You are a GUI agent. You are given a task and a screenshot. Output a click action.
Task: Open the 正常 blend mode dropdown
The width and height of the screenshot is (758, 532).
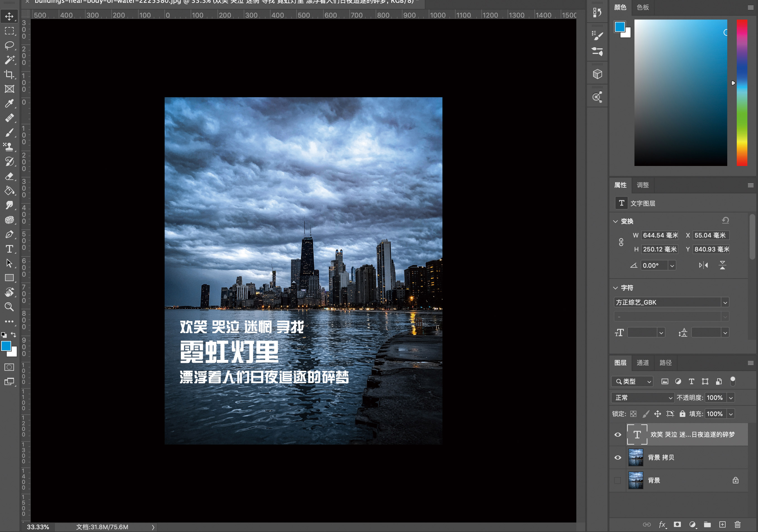point(643,398)
